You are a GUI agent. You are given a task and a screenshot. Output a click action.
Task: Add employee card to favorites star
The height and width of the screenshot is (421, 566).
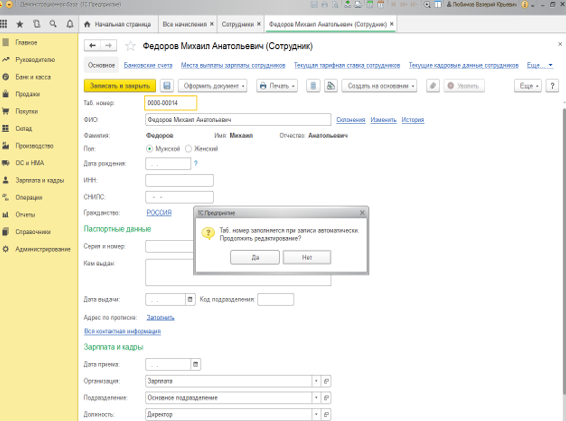130,46
